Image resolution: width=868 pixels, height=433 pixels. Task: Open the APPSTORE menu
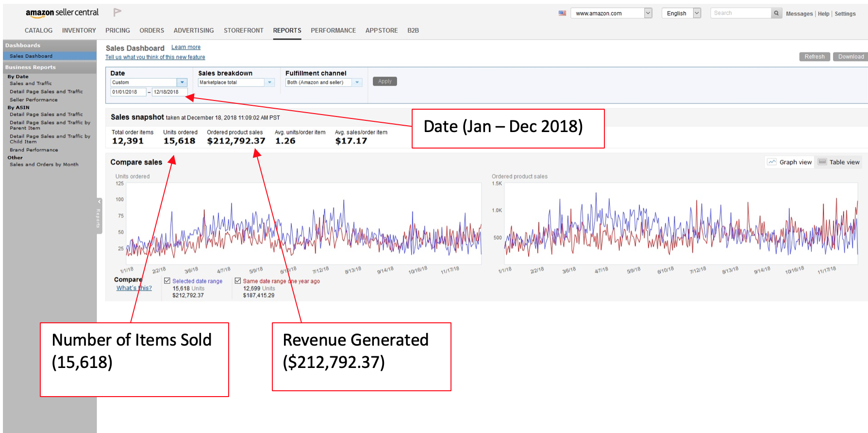coord(382,30)
